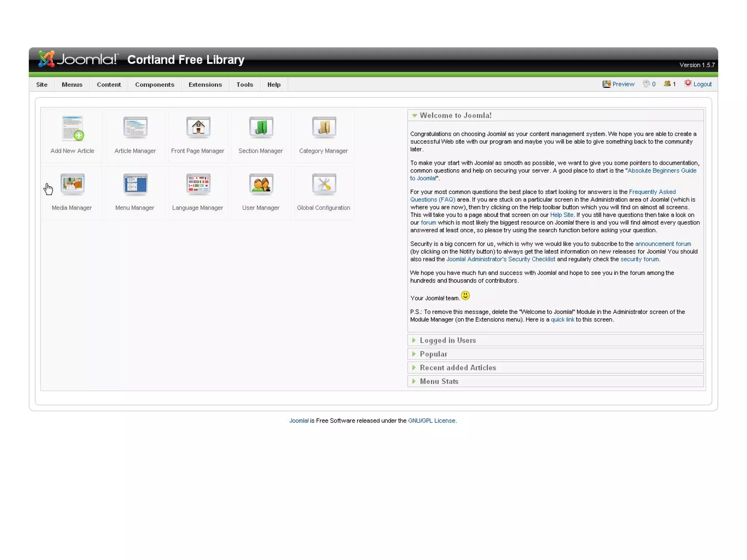Open the Menu Manager icon
This screenshot has width=747, height=560.
(135, 184)
